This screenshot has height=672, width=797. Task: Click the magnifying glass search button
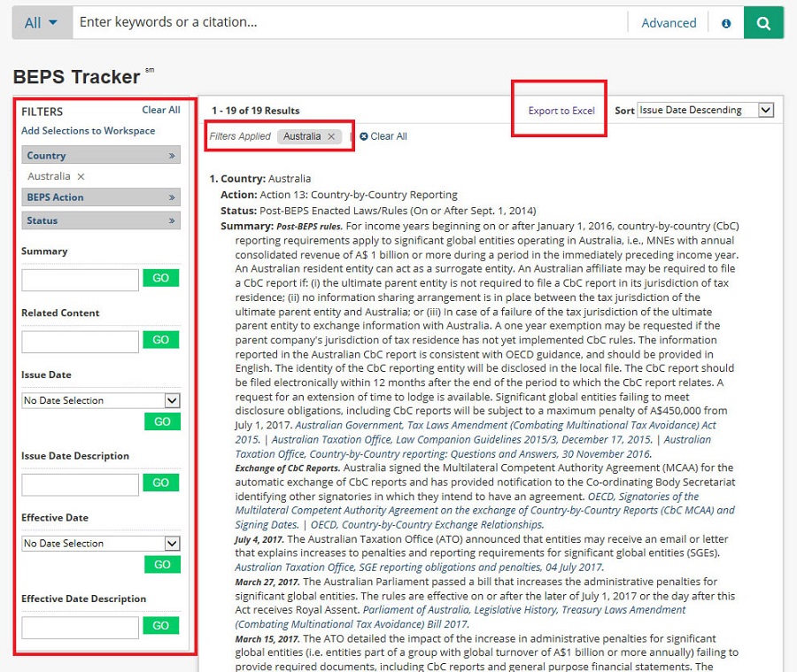coord(763,23)
